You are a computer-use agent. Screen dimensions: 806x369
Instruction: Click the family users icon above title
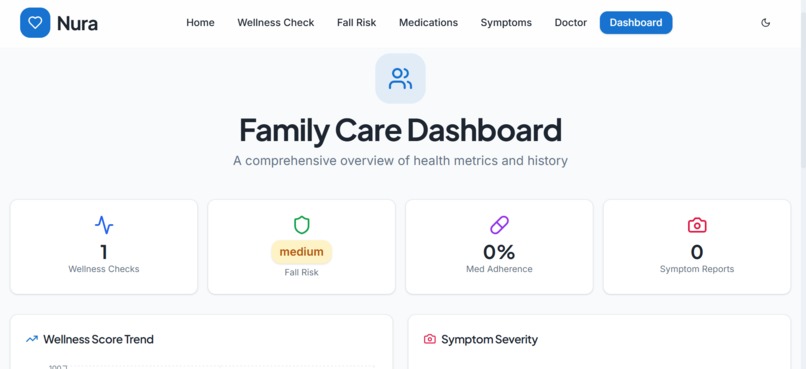click(x=400, y=79)
